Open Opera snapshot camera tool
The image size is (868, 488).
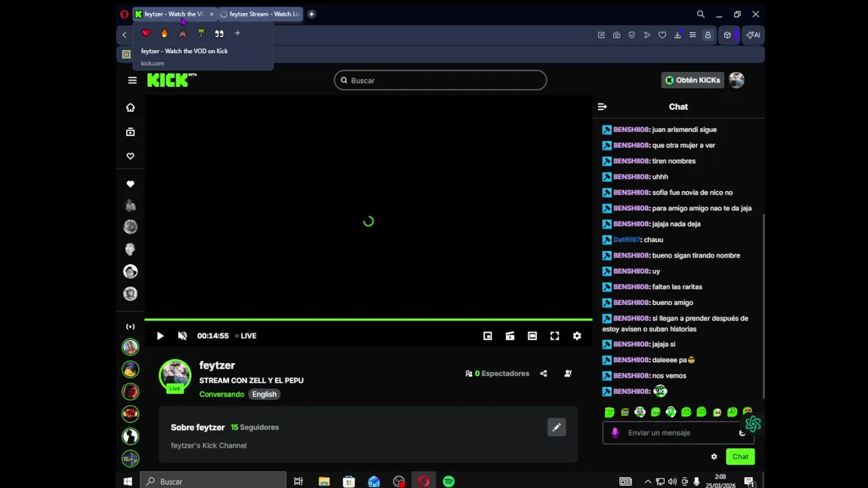click(x=616, y=35)
